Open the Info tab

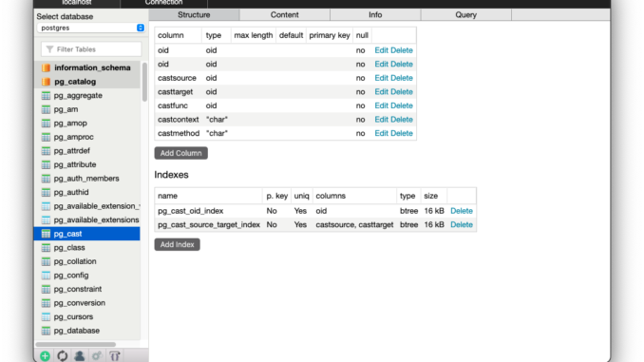pyautogui.click(x=375, y=15)
